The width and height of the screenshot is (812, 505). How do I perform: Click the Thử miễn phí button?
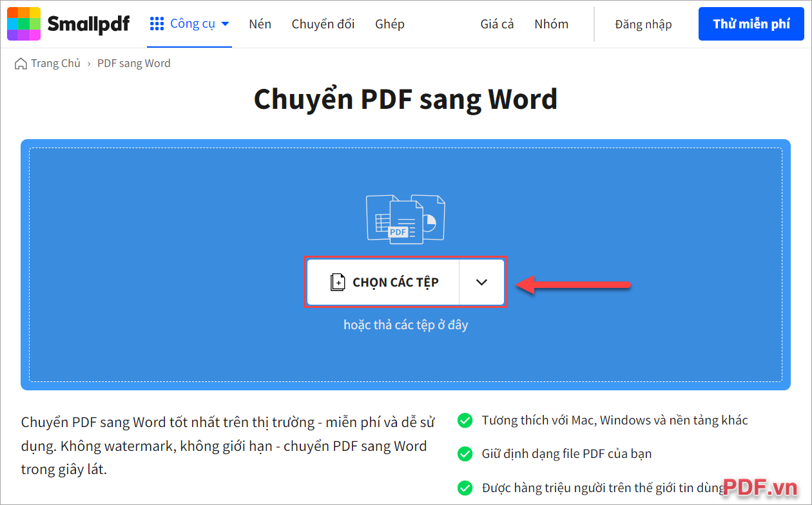751,24
